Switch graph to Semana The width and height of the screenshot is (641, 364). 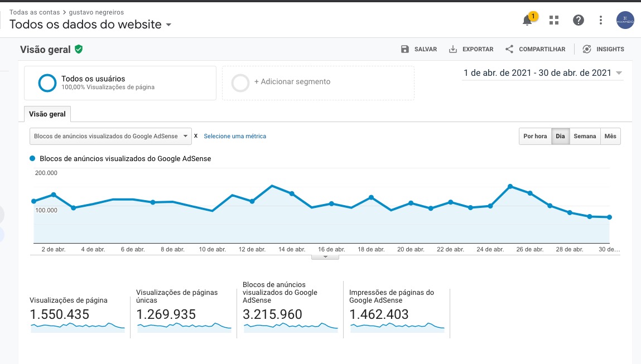point(585,136)
